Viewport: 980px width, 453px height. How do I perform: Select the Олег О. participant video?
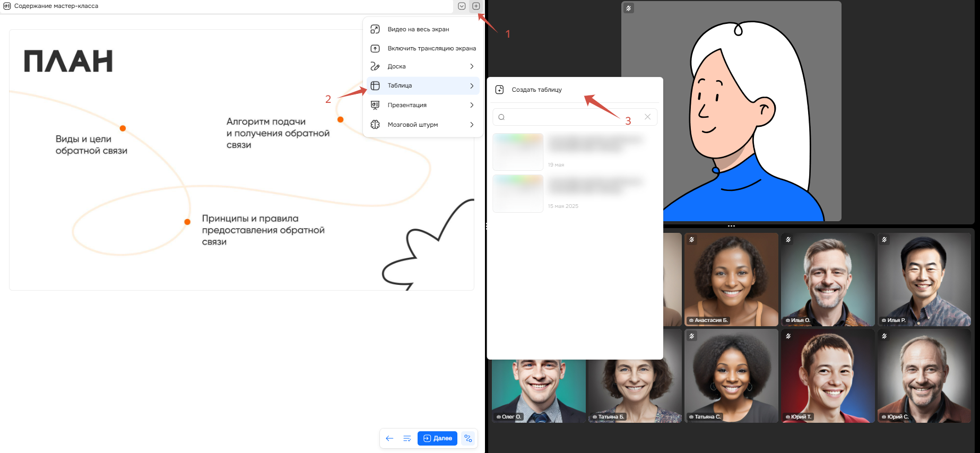coord(539,391)
